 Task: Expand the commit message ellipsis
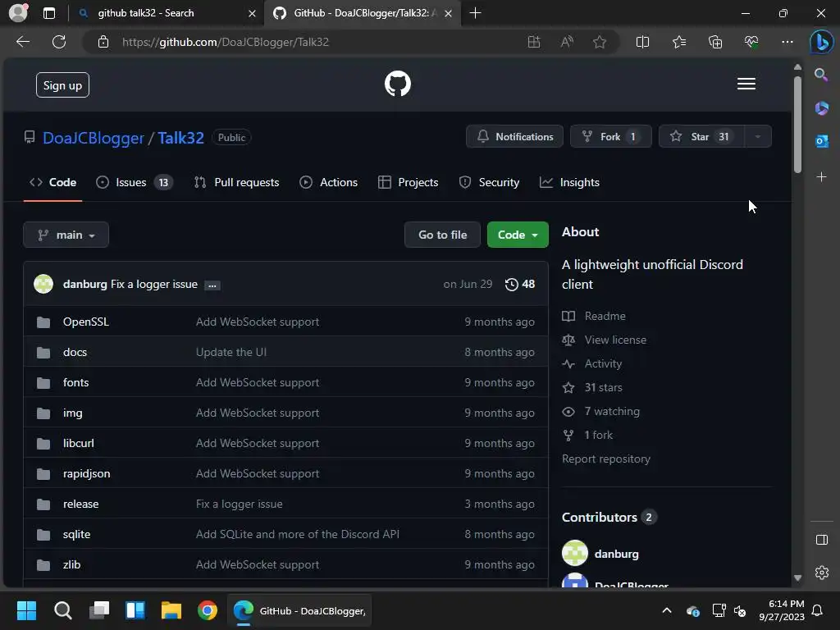tap(212, 285)
